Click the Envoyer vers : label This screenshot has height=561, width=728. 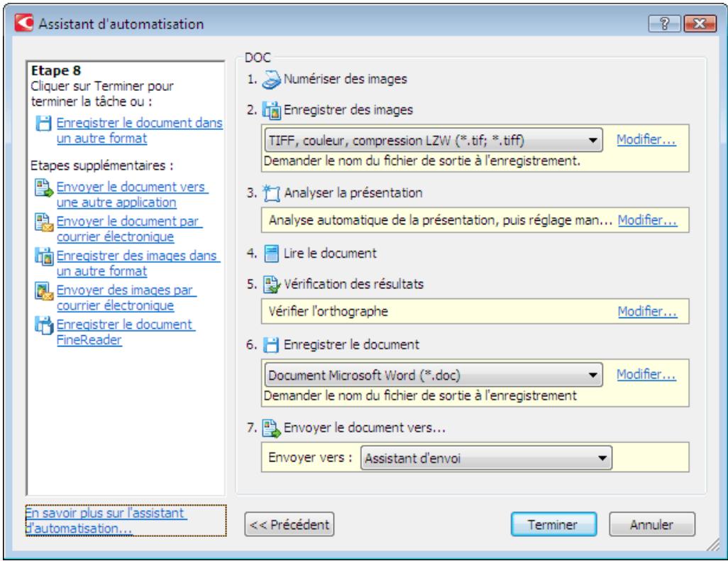[x=310, y=457]
